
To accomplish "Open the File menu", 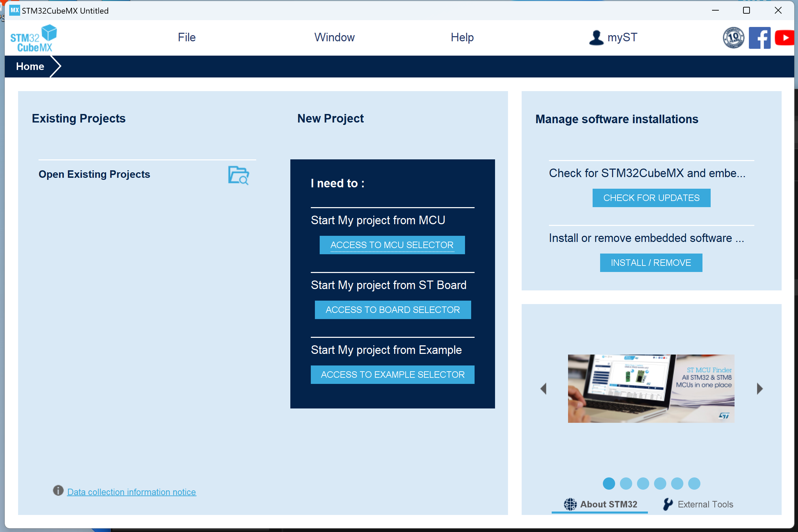I will click(187, 37).
